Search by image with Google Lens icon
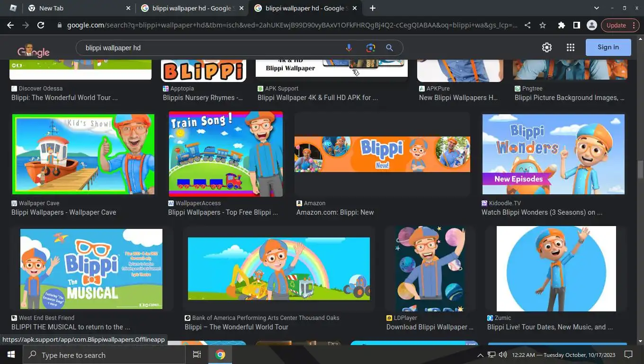The width and height of the screenshot is (644, 364). 370,48
